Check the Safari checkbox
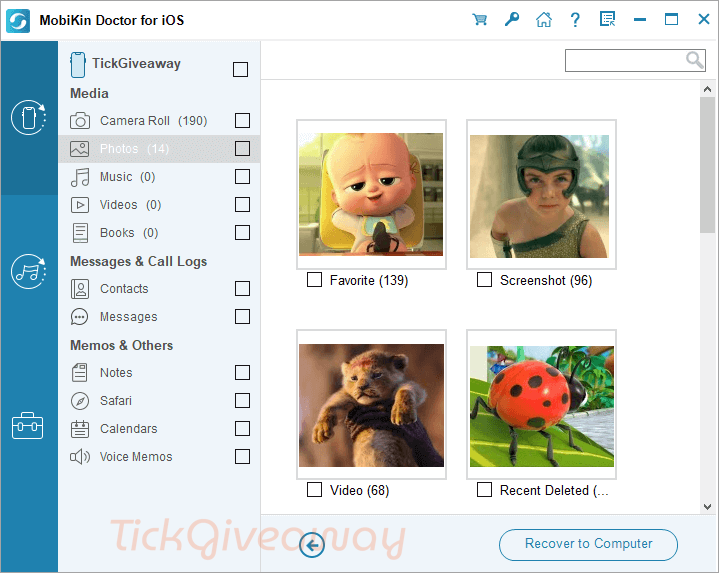Image resolution: width=719 pixels, height=573 pixels. pos(242,401)
